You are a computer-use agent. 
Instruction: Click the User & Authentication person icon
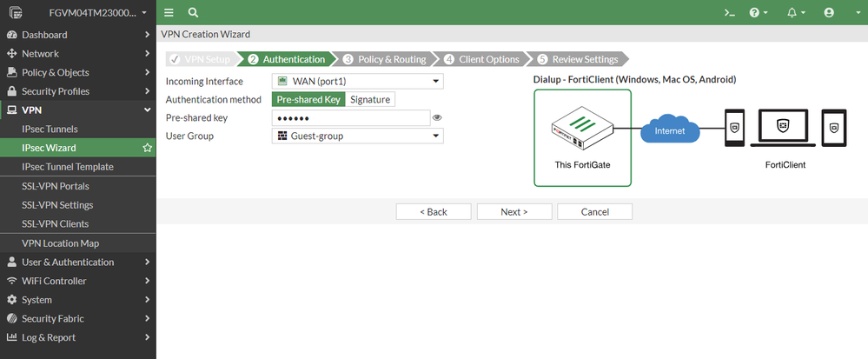tap(11, 262)
